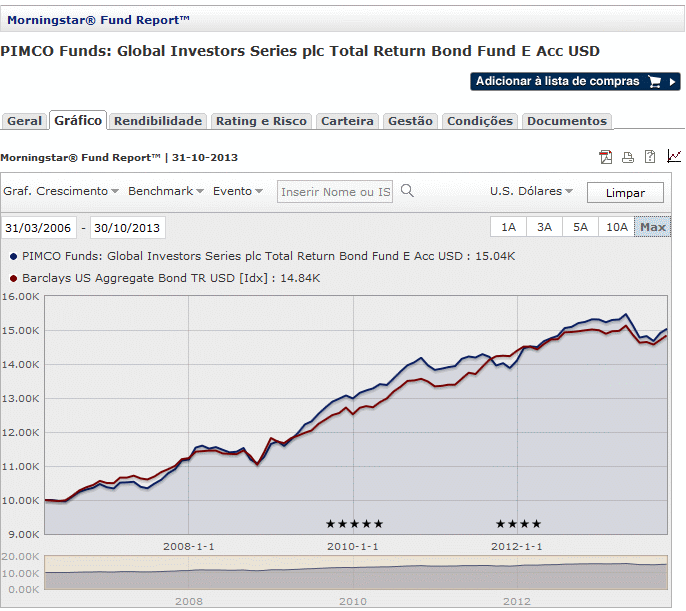Select the 1A time range
The height and width of the screenshot is (611, 686).
[x=508, y=227]
